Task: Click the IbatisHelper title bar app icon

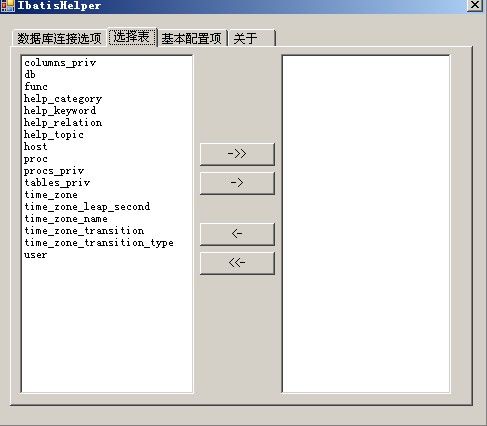Action: click(8, 6)
